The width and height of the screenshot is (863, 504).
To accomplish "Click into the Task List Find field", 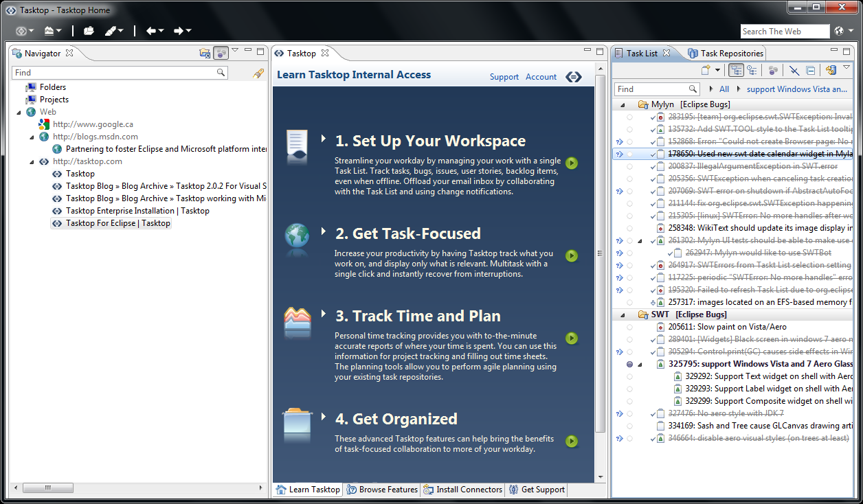I will pyautogui.click(x=658, y=89).
